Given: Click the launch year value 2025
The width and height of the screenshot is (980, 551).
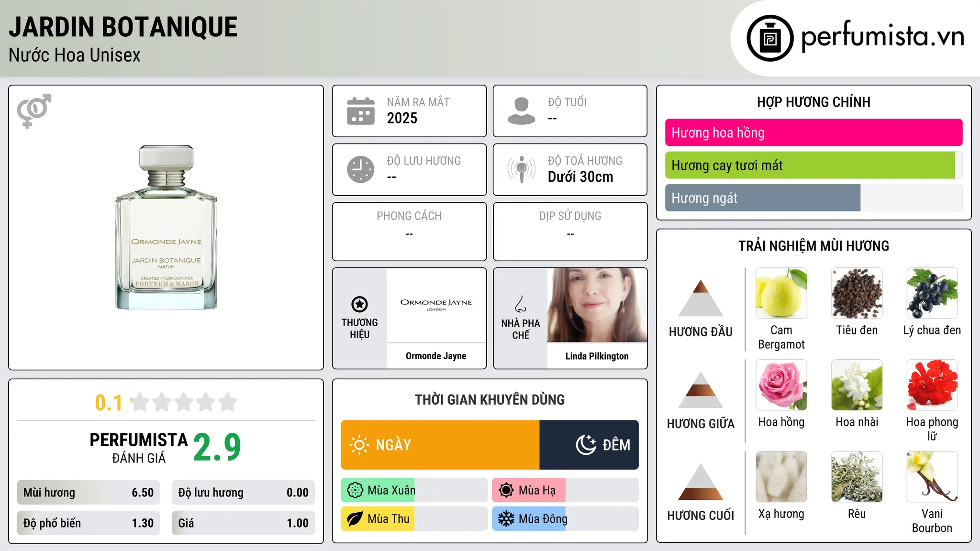Looking at the screenshot, I should 402,118.
